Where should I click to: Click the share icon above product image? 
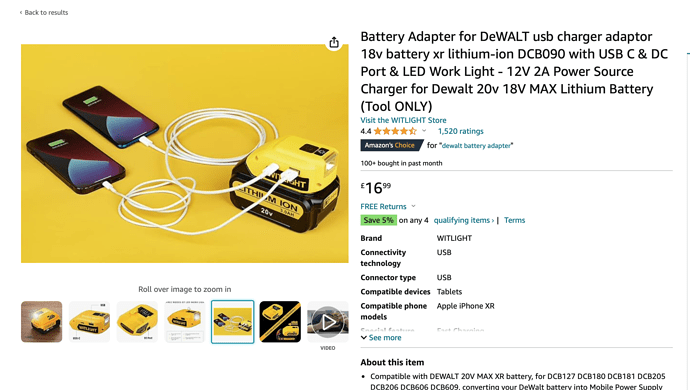click(x=334, y=42)
